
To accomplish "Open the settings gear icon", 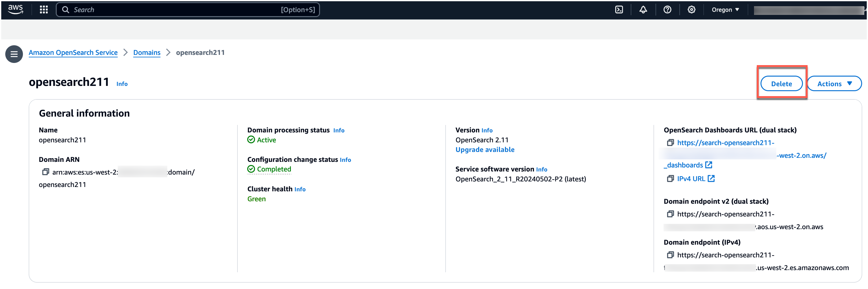I will tap(691, 9).
